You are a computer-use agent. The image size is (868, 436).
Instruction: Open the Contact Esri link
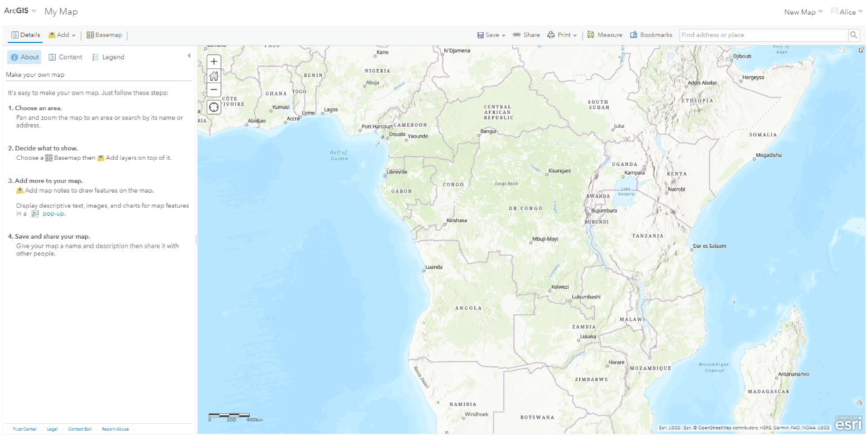click(x=80, y=429)
